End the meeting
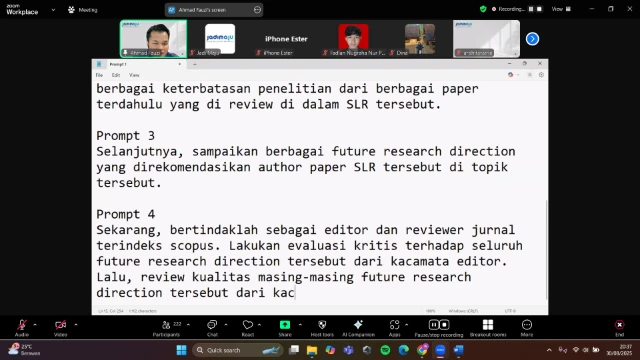Viewport: 640px width, 360px height. tap(620, 328)
